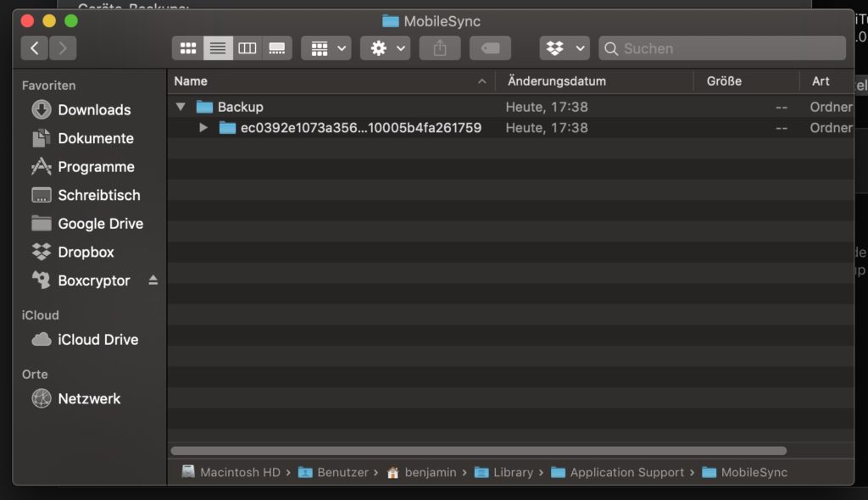Open Boxcryptor in the sidebar
The image size is (868, 500).
coord(81,281)
